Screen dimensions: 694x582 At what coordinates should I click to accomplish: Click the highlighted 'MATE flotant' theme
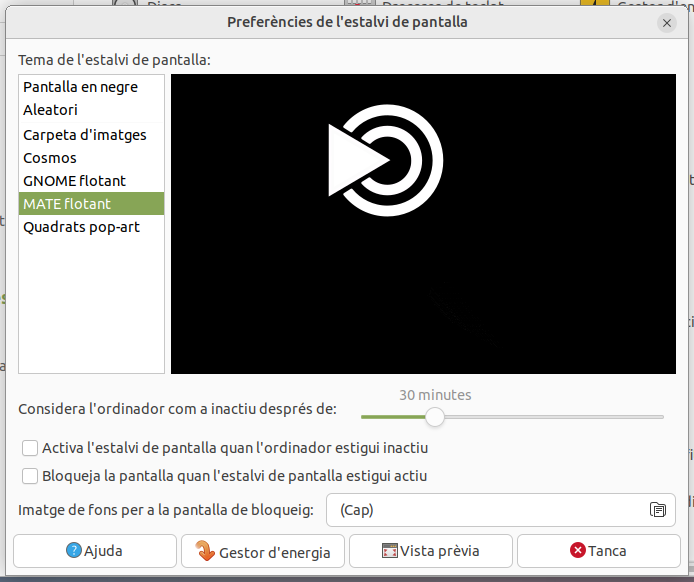click(67, 204)
